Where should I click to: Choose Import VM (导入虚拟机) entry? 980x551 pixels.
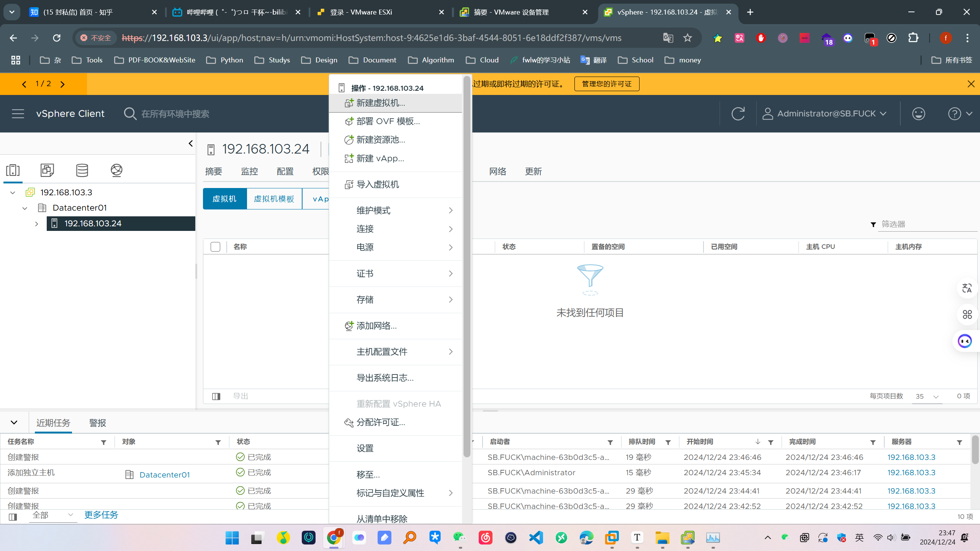[x=395, y=185]
